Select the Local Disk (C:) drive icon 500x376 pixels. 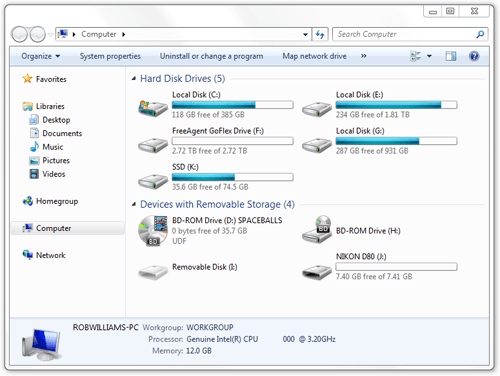tap(153, 108)
